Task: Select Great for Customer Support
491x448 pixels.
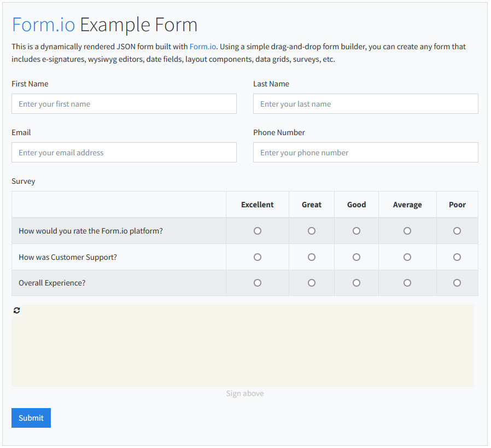Action: pyautogui.click(x=312, y=257)
